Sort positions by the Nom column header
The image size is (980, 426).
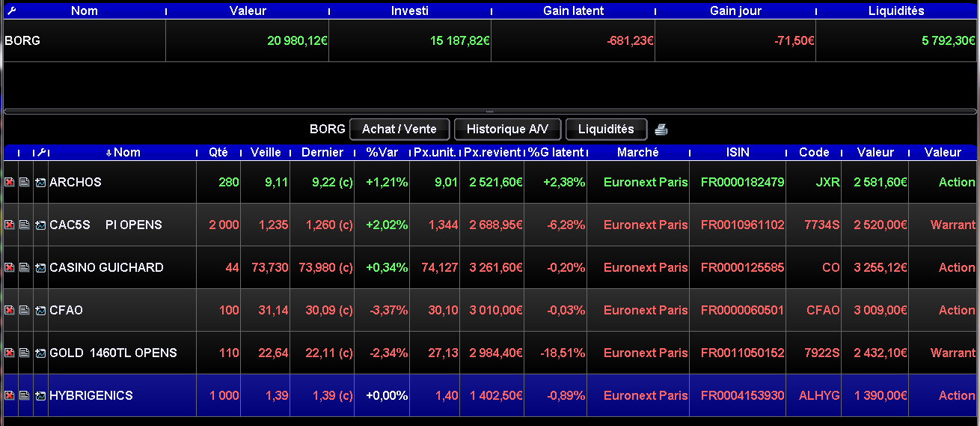click(123, 152)
